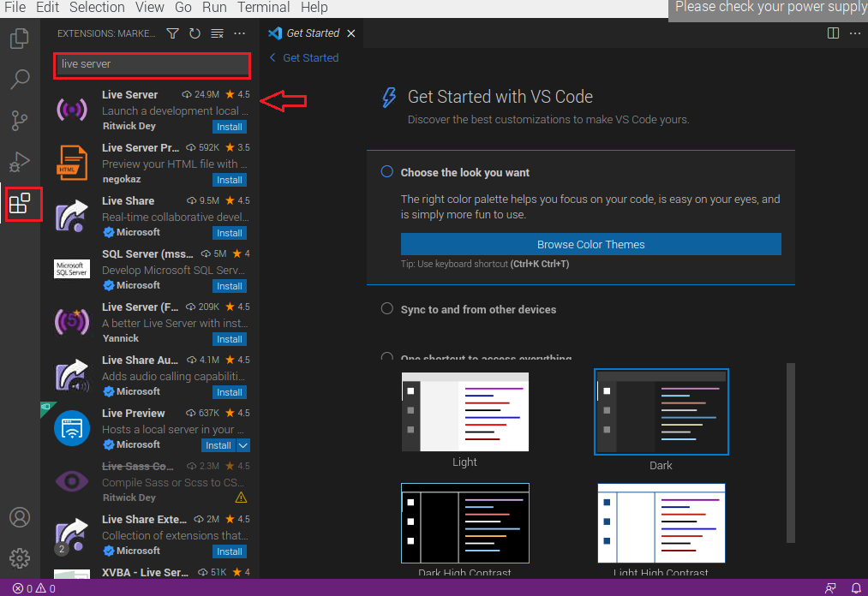Open the Manage gear icon
The image size is (868, 596).
click(19, 557)
